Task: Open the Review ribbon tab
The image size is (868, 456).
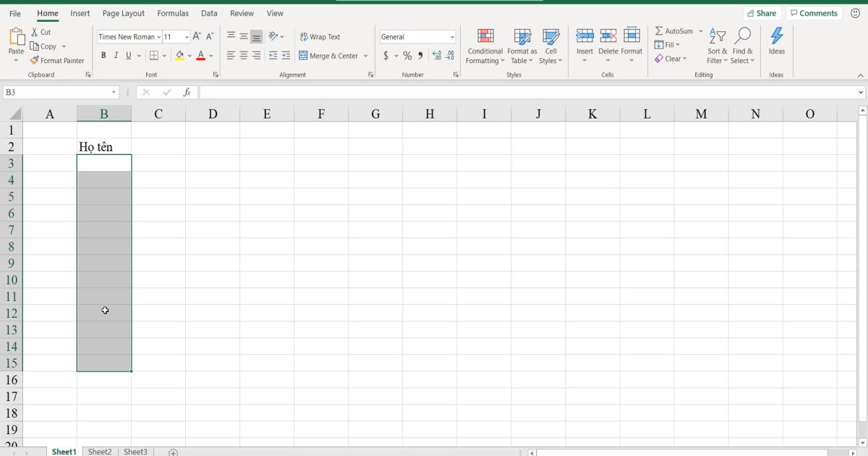Action: pos(242,13)
